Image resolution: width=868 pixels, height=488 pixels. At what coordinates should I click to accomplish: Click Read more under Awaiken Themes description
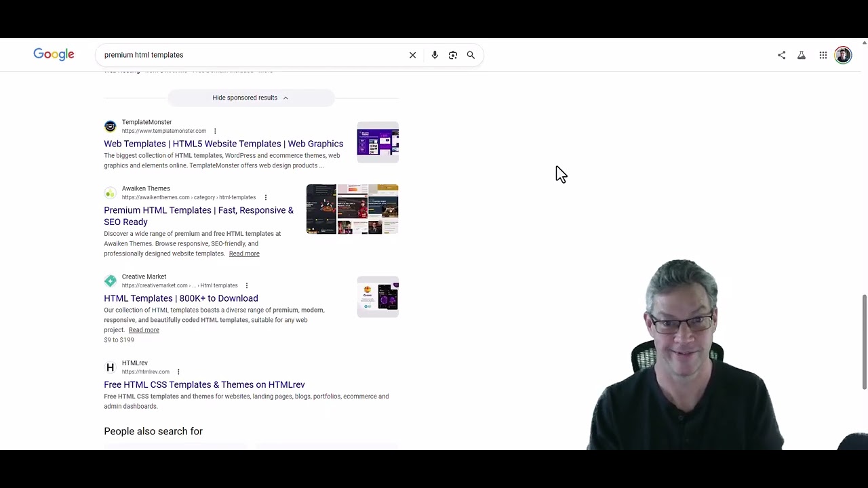244,253
